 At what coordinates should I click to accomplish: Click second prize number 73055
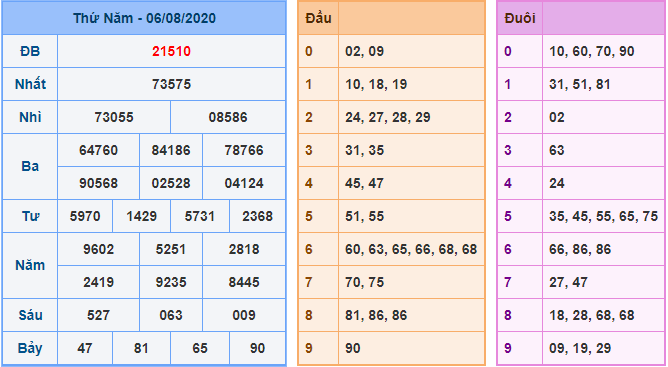(x=114, y=117)
